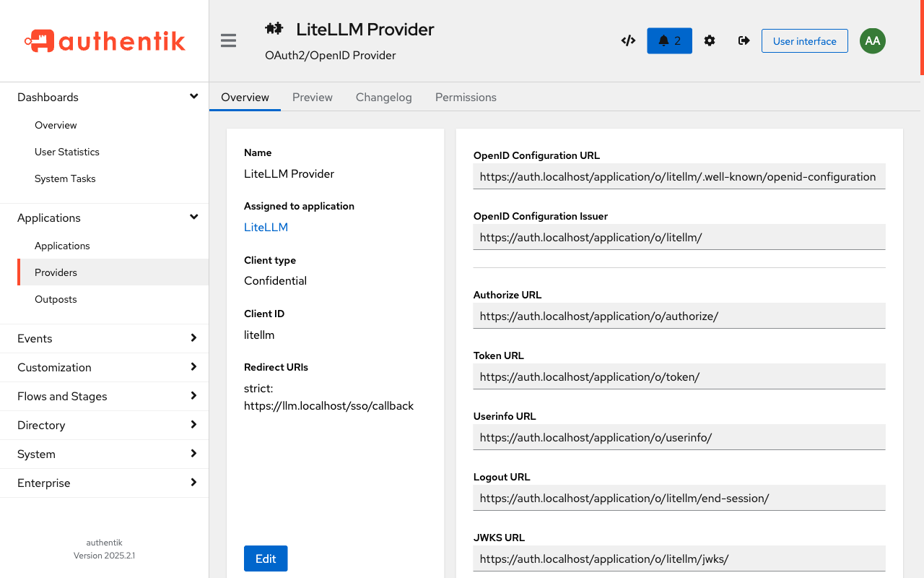Viewport: 924px width, 578px height.
Task: Select Providers in sidebar
Action: (x=113, y=272)
